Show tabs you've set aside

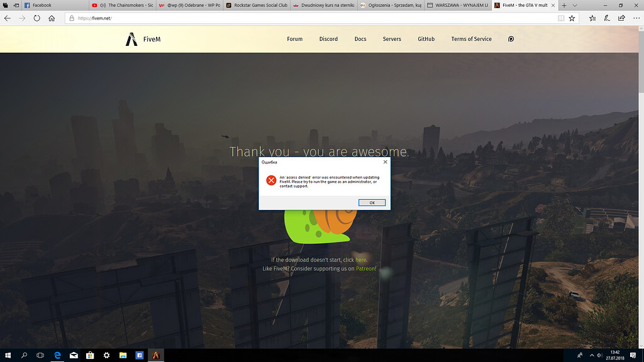pyautogui.click(x=5, y=5)
